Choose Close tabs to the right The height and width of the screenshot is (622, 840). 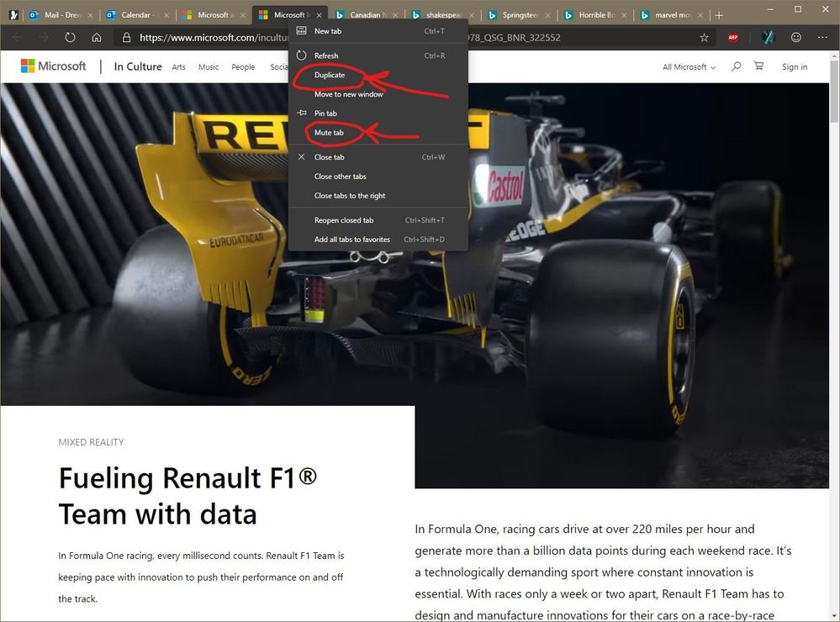pyautogui.click(x=378, y=196)
